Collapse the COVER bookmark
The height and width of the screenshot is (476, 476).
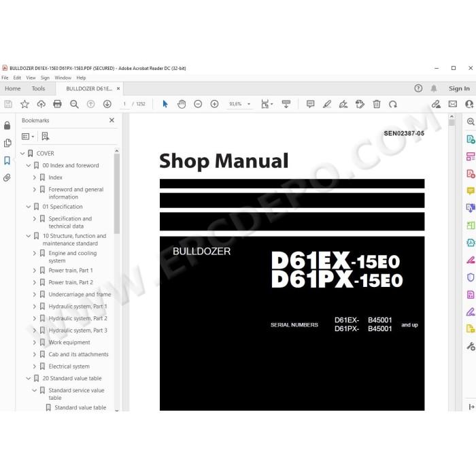pyautogui.click(x=22, y=154)
